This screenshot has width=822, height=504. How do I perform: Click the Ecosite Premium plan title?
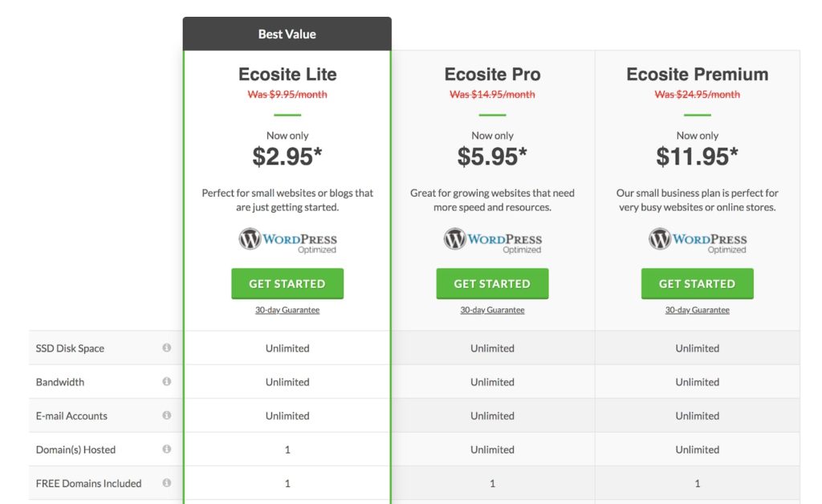[x=698, y=75]
